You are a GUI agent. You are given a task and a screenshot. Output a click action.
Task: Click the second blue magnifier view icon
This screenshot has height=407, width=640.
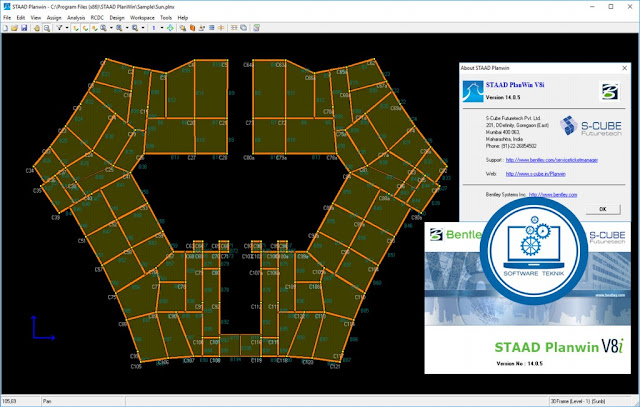tap(119, 28)
